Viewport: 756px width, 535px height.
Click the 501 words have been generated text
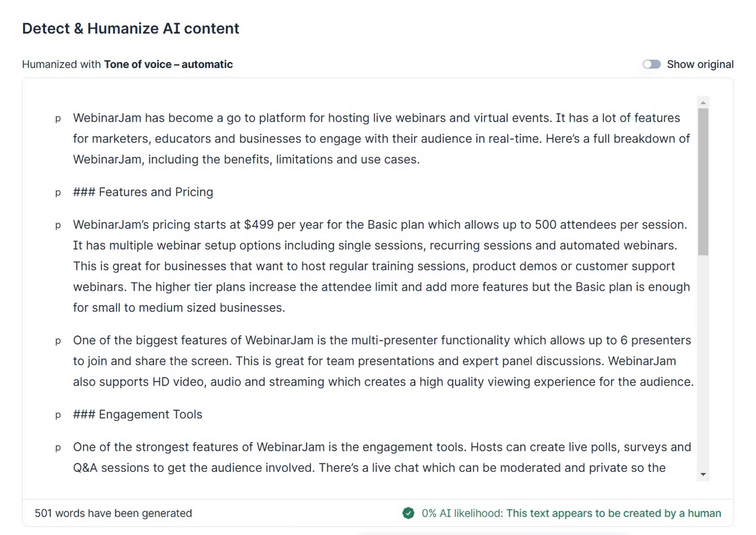coord(113,513)
